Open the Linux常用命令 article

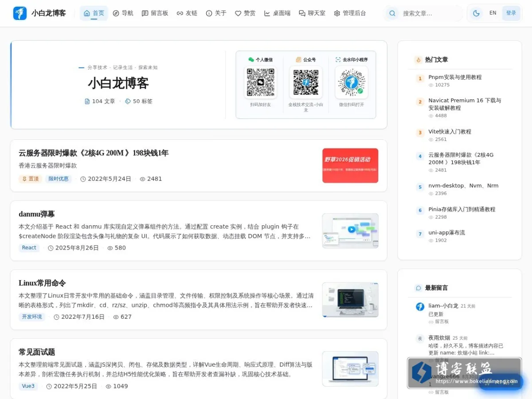point(43,283)
